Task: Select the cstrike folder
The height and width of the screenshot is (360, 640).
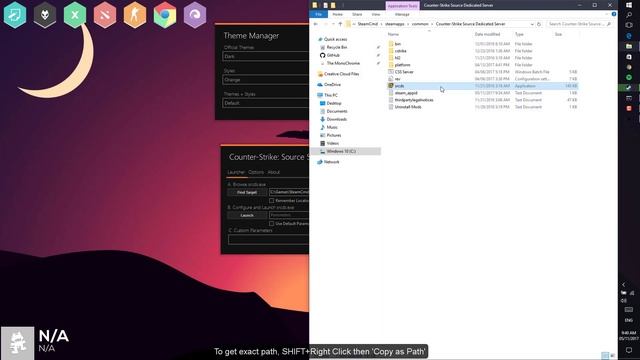Action: pyautogui.click(x=400, y=51)
